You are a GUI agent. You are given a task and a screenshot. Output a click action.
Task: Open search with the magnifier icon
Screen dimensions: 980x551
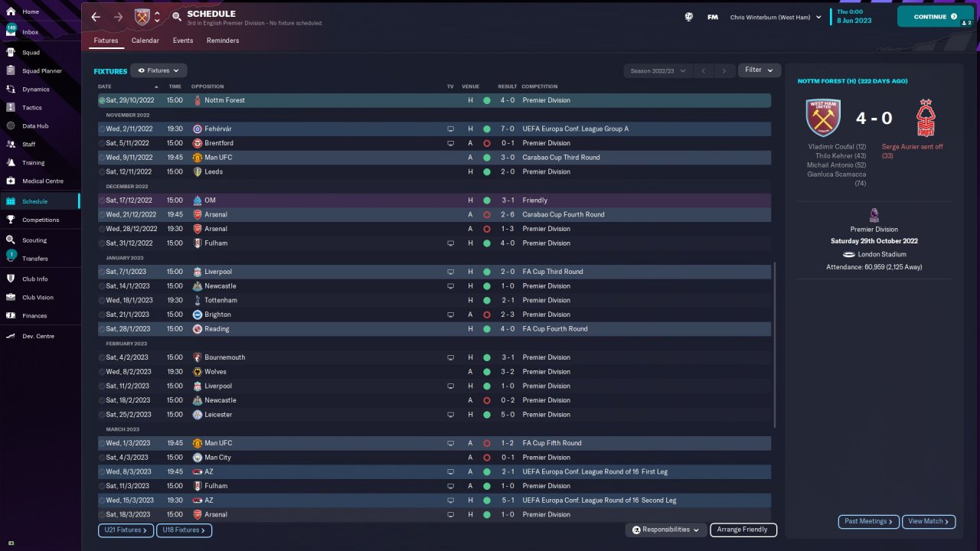tap(176, 17)
